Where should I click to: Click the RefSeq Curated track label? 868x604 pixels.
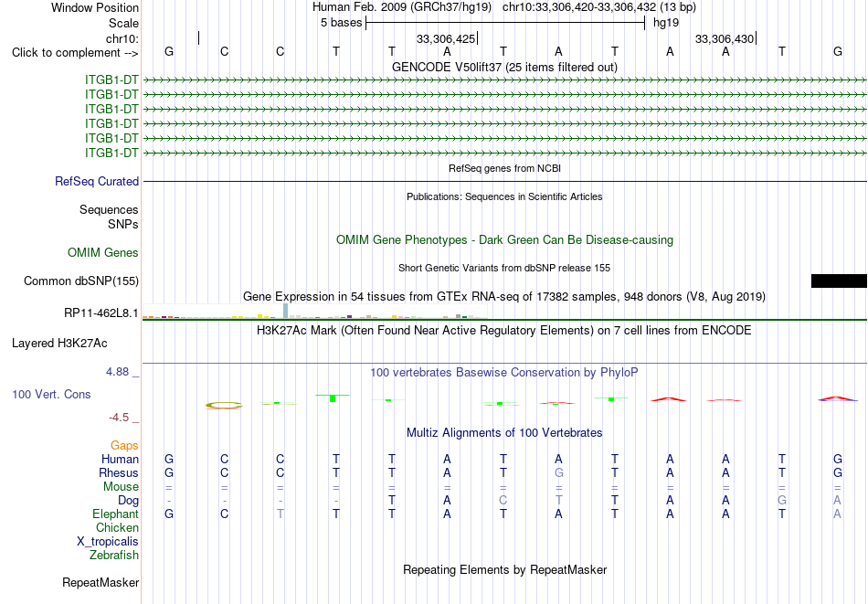pos(97,182)
